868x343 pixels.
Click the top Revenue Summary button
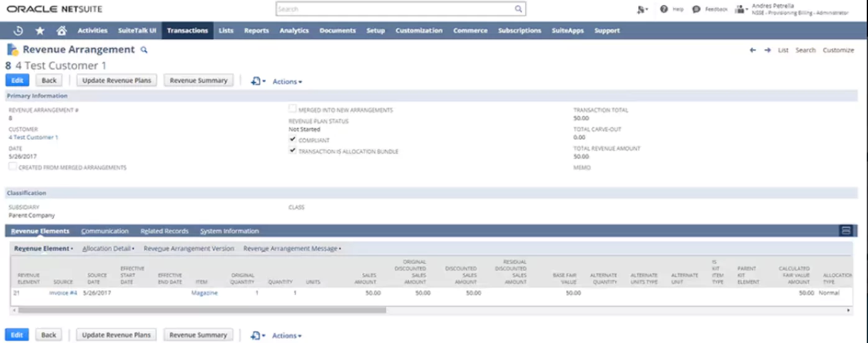tap(199, 80)
